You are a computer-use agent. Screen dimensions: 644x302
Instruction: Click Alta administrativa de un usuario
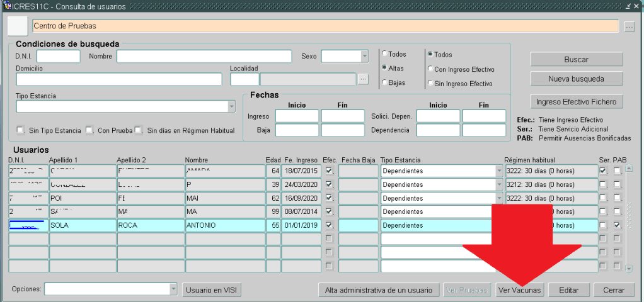[378, 290]
